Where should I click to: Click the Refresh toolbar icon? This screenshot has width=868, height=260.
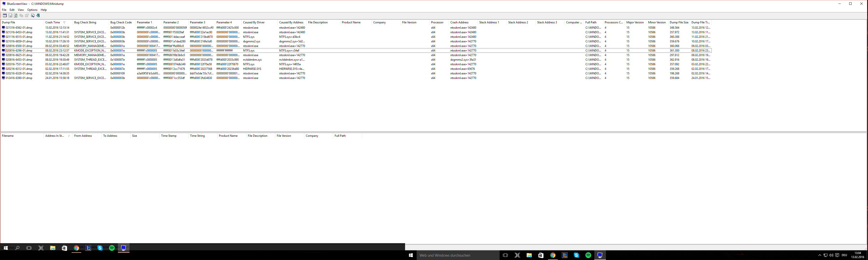pos(15,15)
